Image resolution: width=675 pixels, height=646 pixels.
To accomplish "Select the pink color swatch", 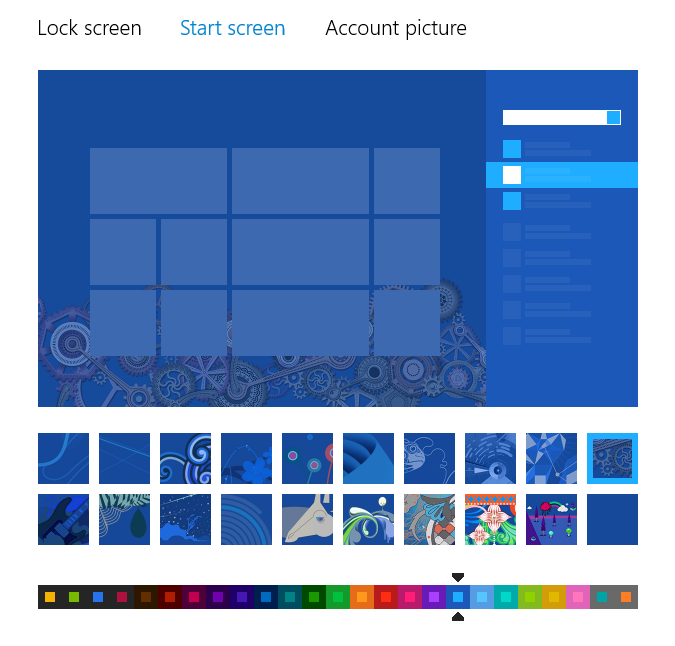I will (578, 597).
